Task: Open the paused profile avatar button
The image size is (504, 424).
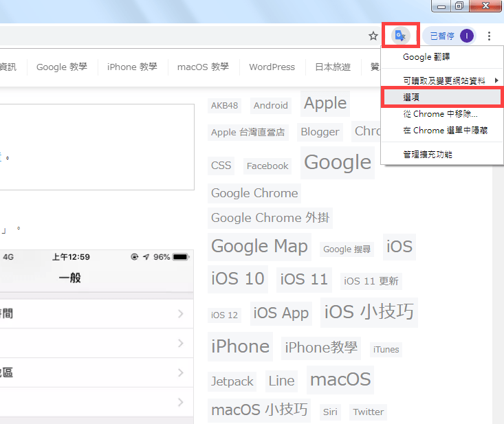Action: tap(450, 36)
